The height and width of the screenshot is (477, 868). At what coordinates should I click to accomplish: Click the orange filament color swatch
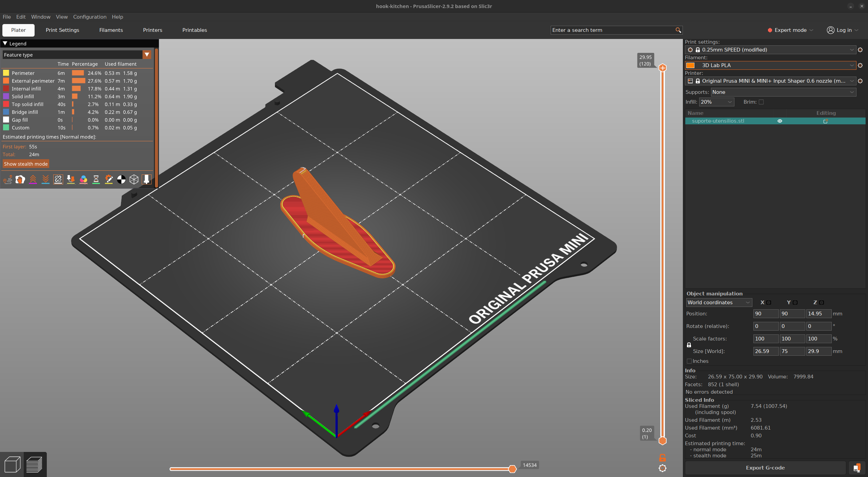pos(690,65)
